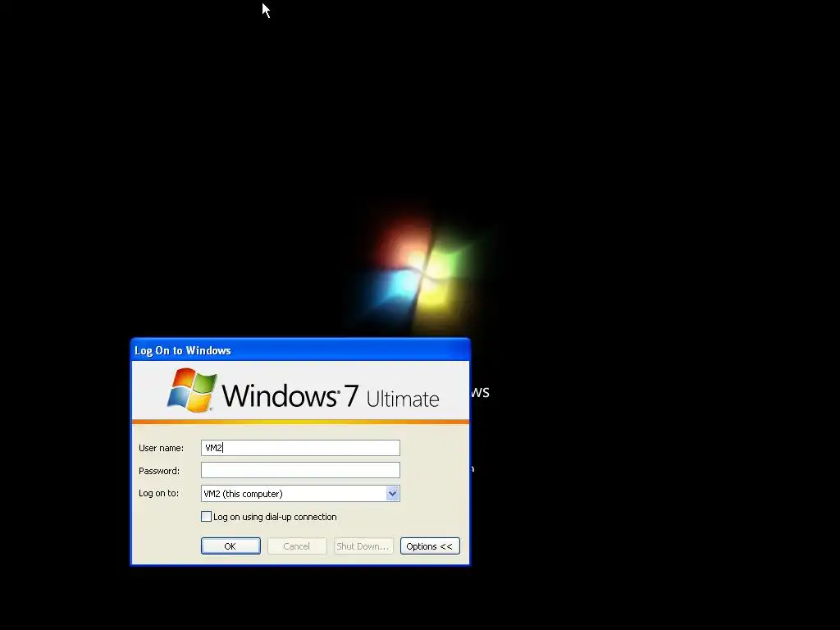Click the User name: label text

click(161, 448)
